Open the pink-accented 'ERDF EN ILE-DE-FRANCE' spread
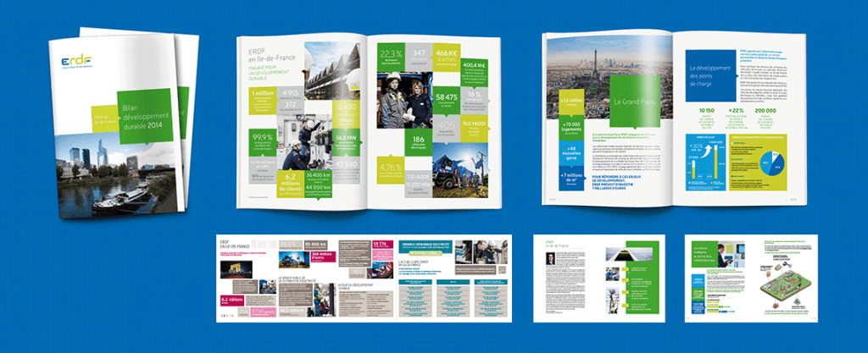The width and height of the screenshot is (868, 353). pos(363,279)
